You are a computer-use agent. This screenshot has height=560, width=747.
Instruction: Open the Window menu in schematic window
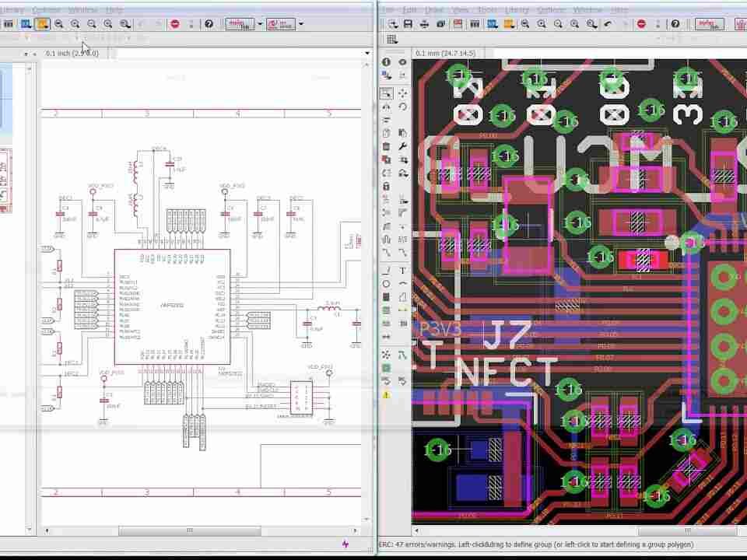click(x=82, y=9)
